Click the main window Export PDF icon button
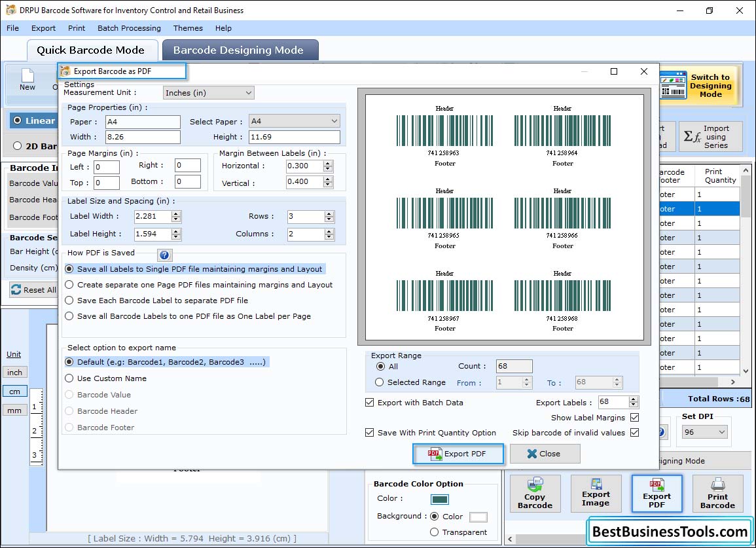This screenshot has height=548, width=756. pos(657,494)
